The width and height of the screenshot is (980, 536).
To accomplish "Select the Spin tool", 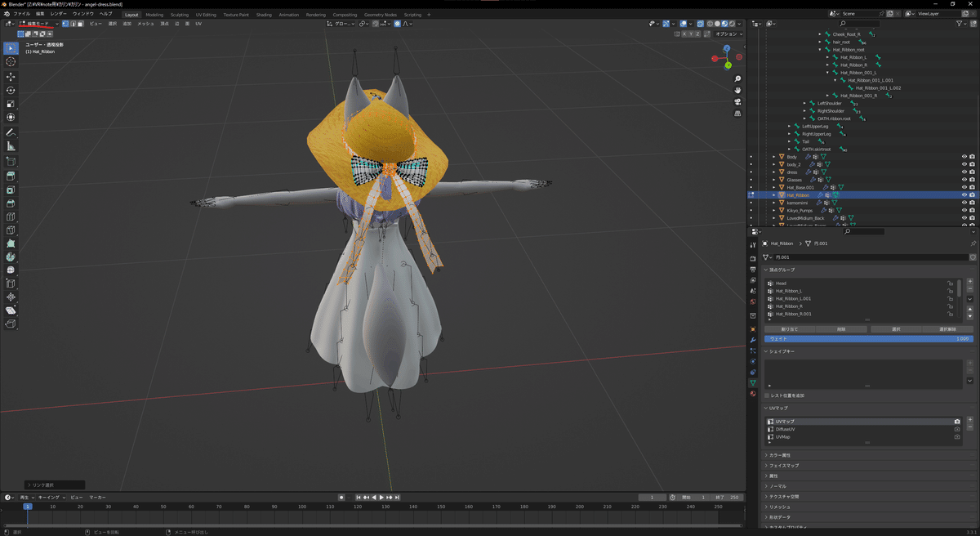I will click(11, 257).
